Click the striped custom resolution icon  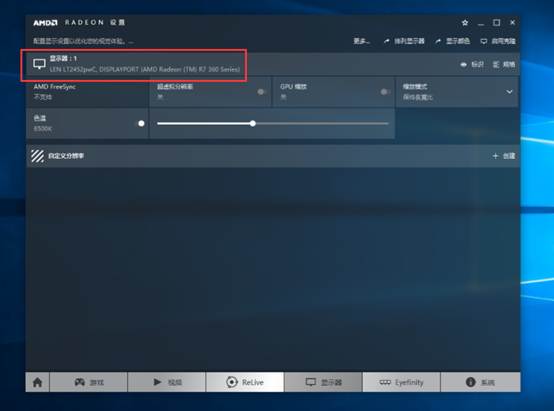coord(37,156)
